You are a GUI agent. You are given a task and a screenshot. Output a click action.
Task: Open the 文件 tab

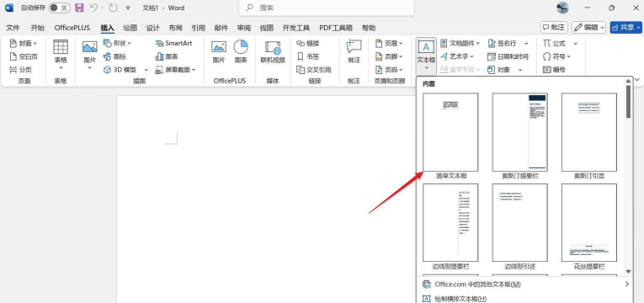click(13, 28)
